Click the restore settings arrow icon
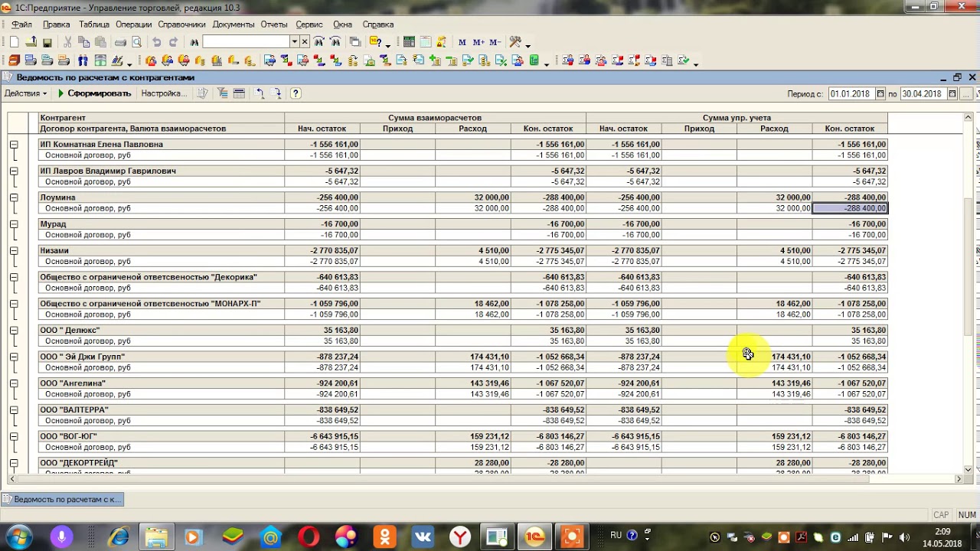Image resolution: width=980 pixels, height=551 pixels. [x=260, y=93]
